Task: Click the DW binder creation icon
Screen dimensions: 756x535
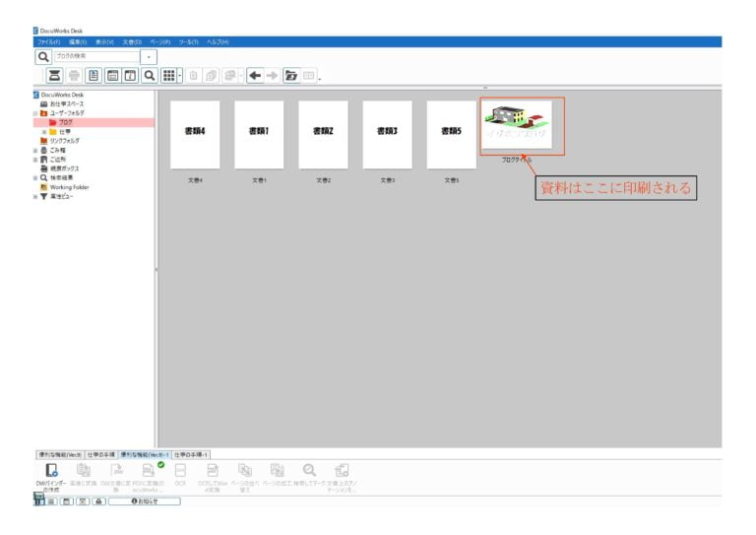Action: (51, 471)
